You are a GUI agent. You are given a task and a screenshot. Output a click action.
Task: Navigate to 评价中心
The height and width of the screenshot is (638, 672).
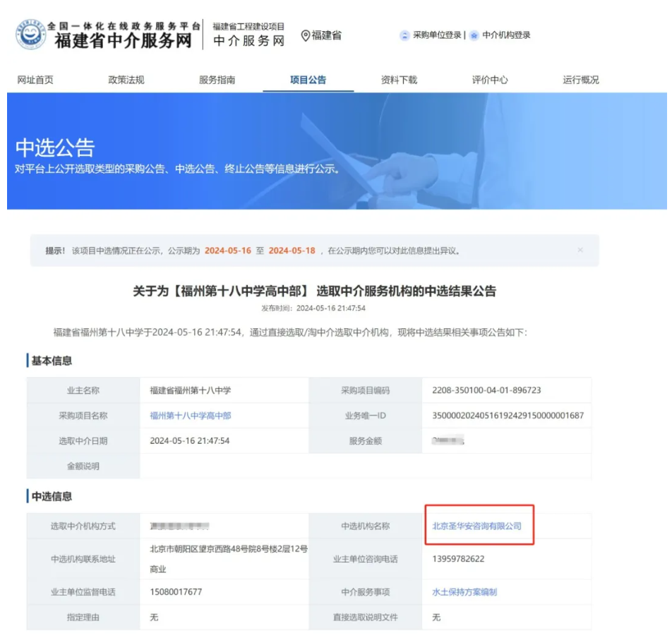point(490,80)
